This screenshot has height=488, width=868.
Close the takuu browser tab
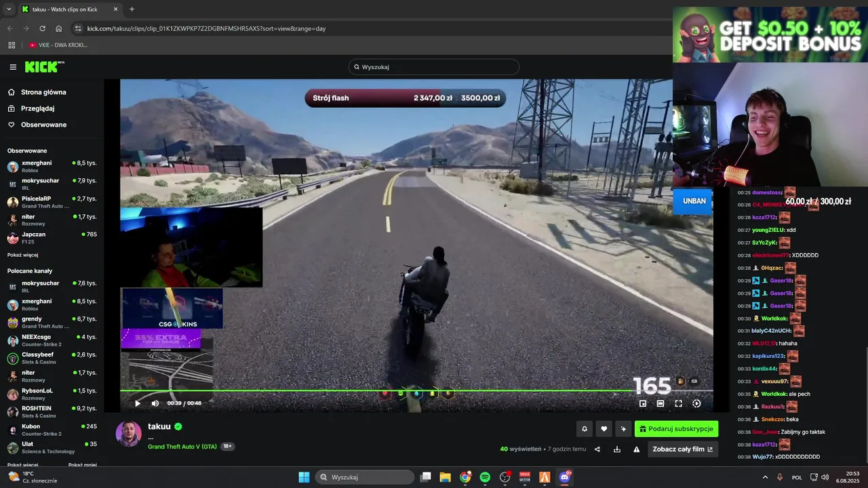pos(115,9)
